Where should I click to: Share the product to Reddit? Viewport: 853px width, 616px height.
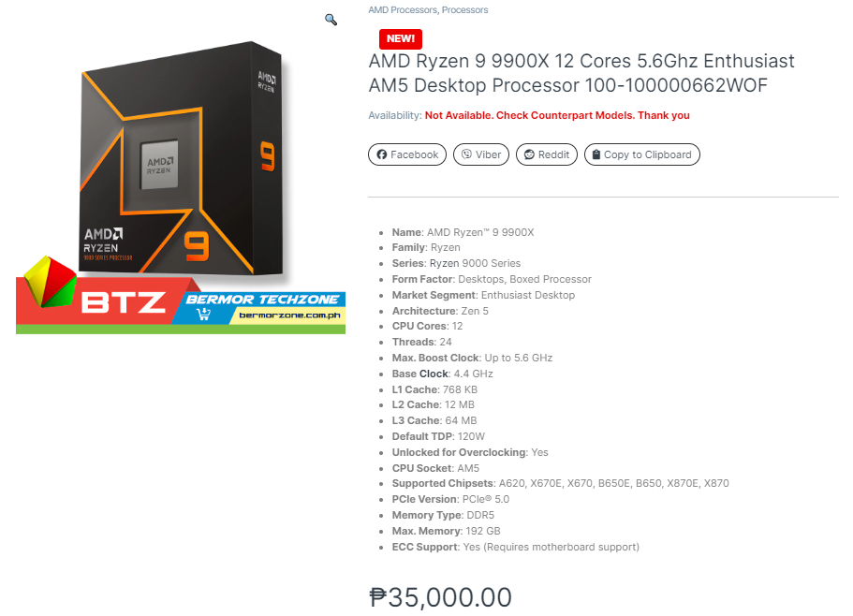[x=546, y=154]
